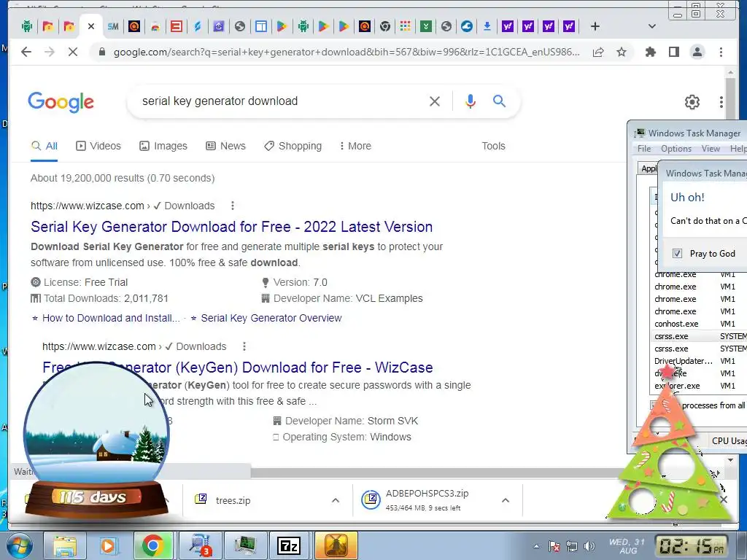Viewport: 747px width, 560px height.
Task: Open the Windows Start orb
Action: (x=20, y=545)
